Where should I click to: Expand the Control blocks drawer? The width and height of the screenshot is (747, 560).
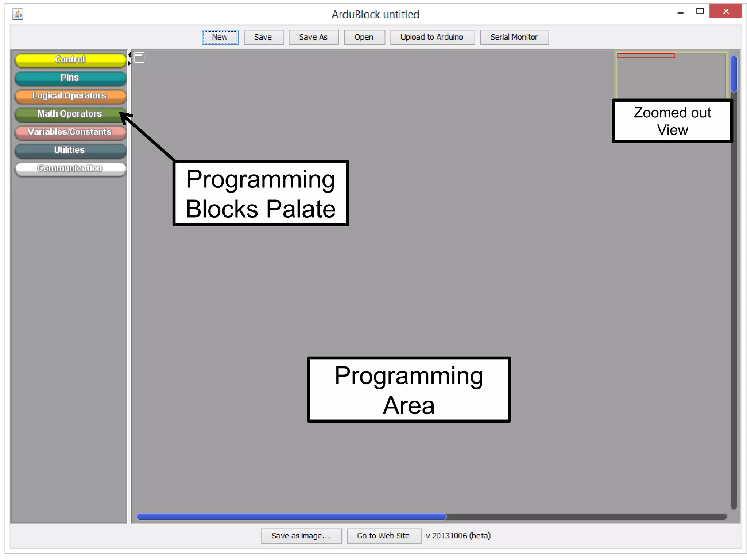click(70, 60)
